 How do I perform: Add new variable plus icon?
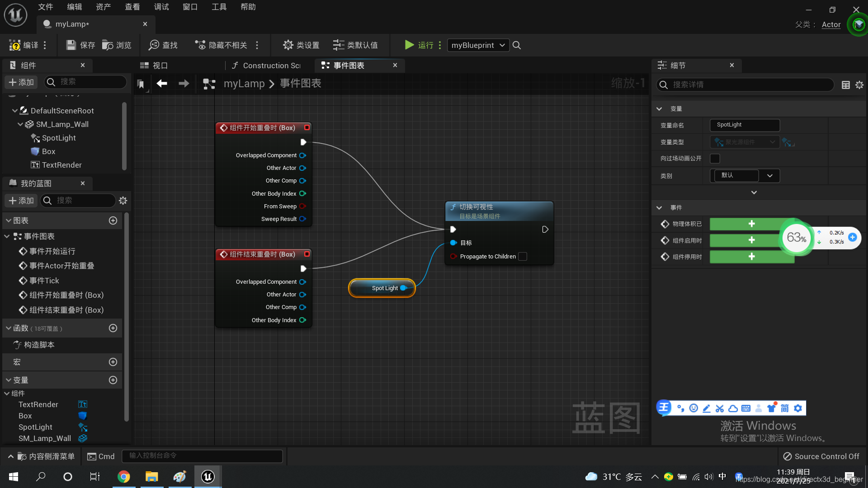click(113, 380)
